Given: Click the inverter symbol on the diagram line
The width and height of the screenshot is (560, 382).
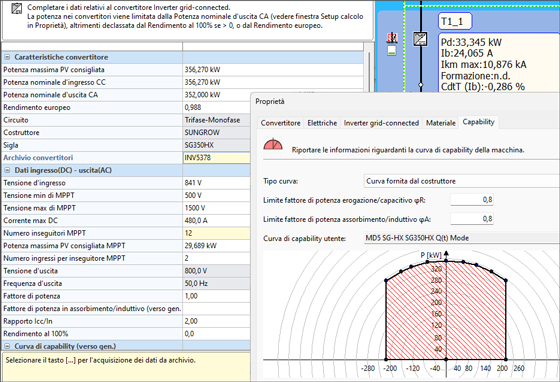Looking at the screenshot, I should (x=420, y=39).
